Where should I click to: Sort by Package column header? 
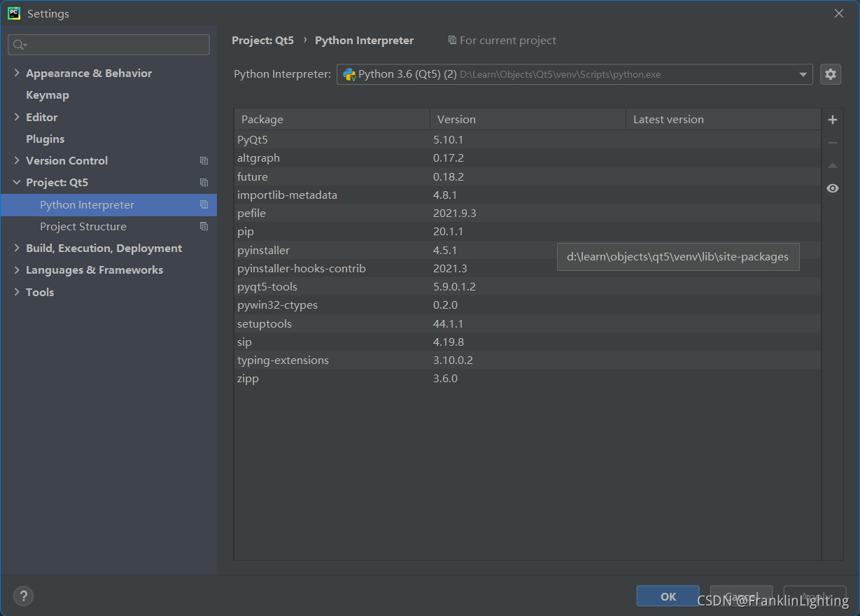(332, 120)
